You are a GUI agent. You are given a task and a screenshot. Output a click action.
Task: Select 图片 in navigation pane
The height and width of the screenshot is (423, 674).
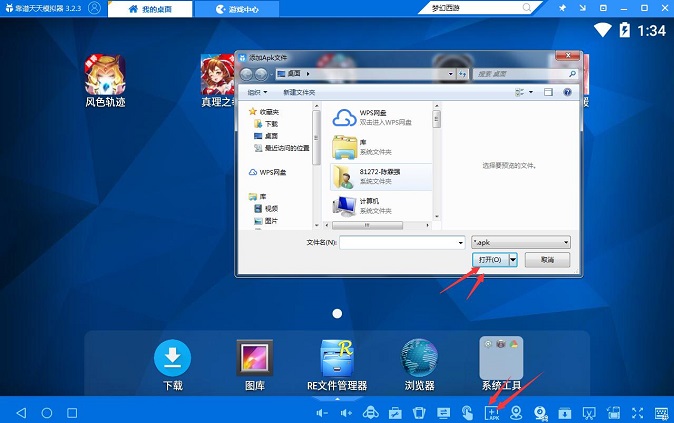click(x=266, y=221)
